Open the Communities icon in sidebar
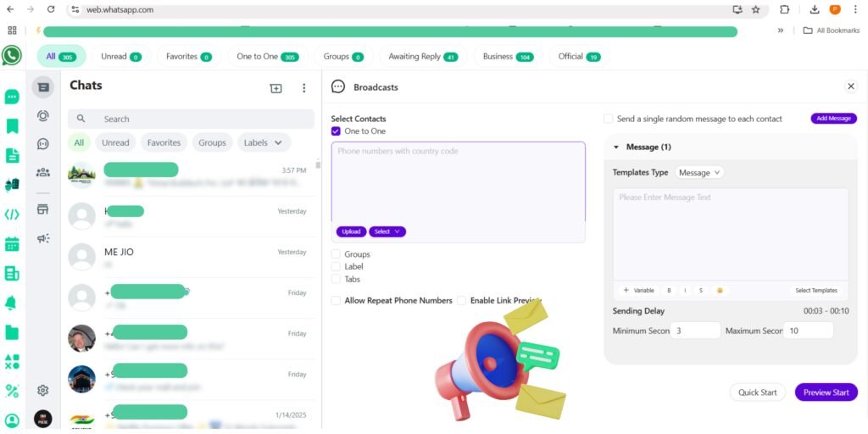 pyautogui.click(x=43, y=172)
